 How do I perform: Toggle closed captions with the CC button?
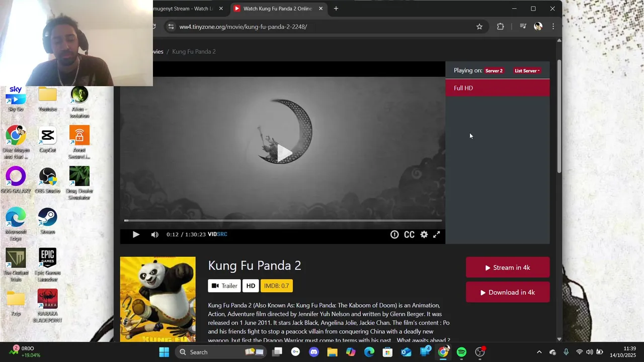click(410, 234)
